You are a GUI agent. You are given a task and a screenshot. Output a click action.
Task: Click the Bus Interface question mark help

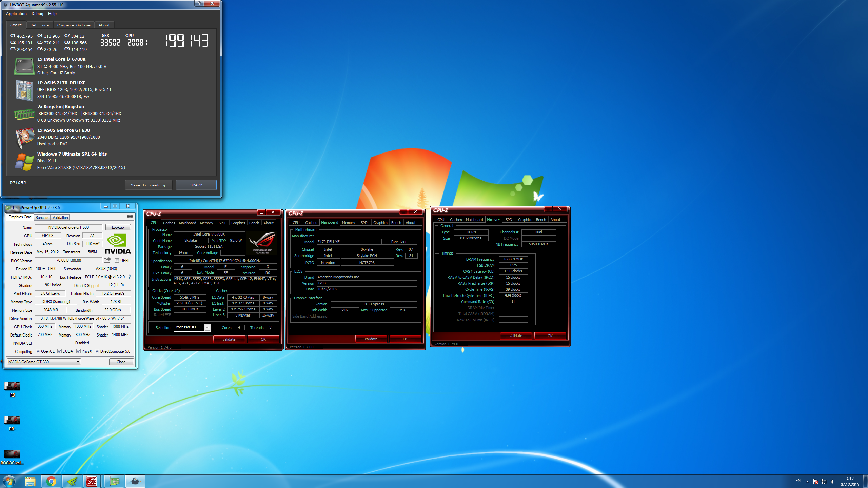pos(129,277)
